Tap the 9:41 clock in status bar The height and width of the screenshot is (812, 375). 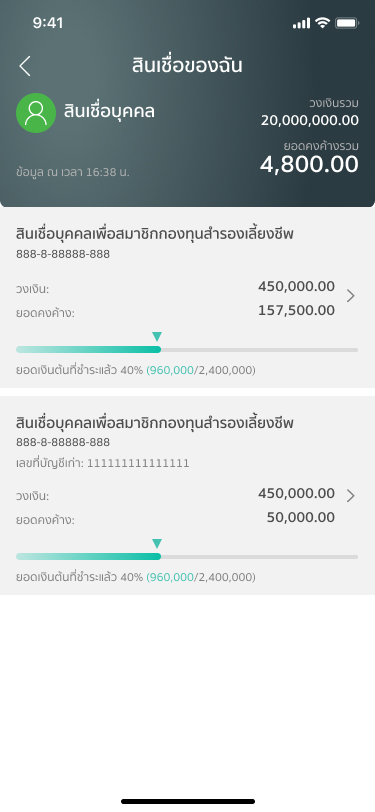coord(48,23)
